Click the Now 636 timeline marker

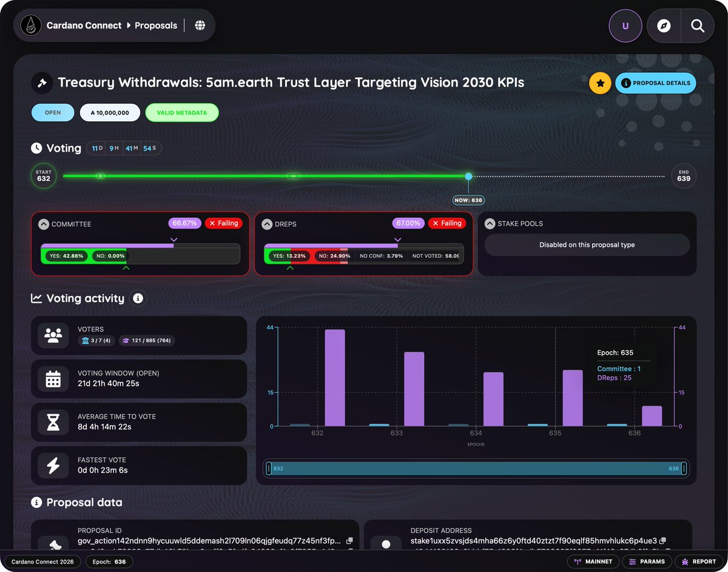[468, 200]
